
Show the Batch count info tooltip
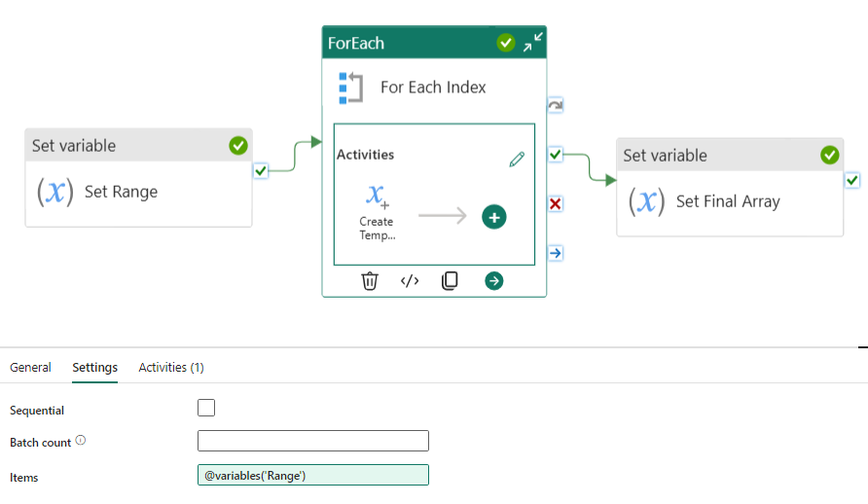(81, 441)
